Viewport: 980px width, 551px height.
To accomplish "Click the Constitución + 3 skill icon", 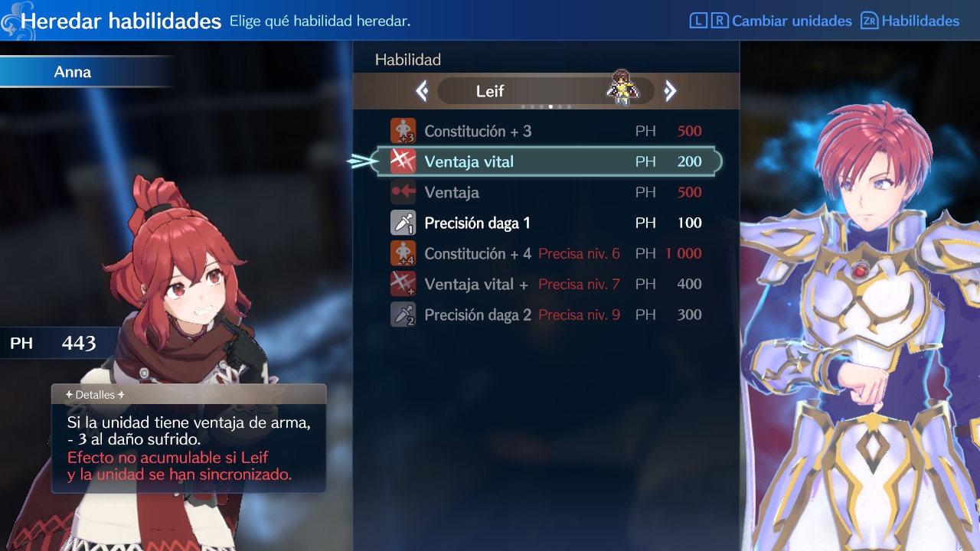I will (403, 131).
